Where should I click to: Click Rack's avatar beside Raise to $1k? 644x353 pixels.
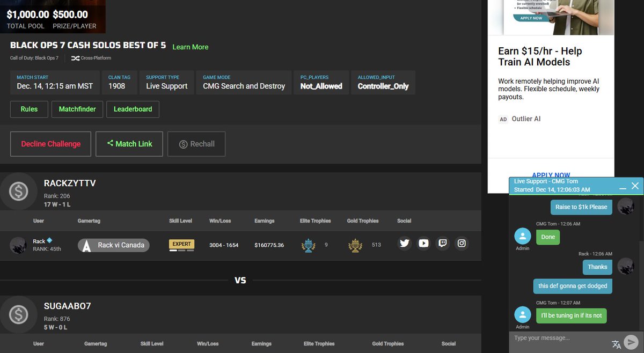click(x=626, y=207)
